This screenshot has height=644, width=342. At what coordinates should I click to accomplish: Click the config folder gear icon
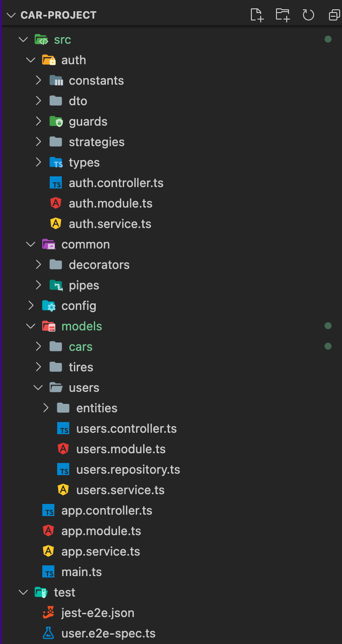click(48, 306)
